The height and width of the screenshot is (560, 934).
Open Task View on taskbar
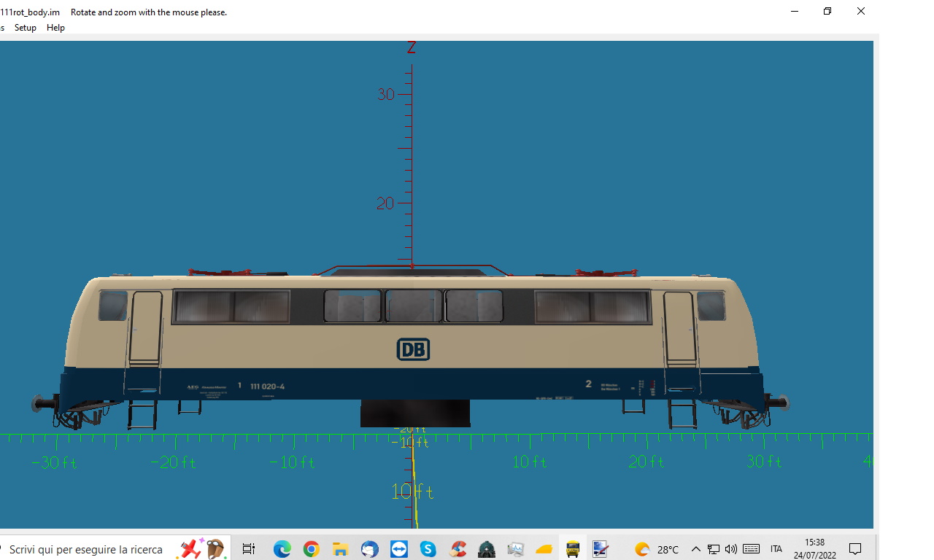click(248, 549)
